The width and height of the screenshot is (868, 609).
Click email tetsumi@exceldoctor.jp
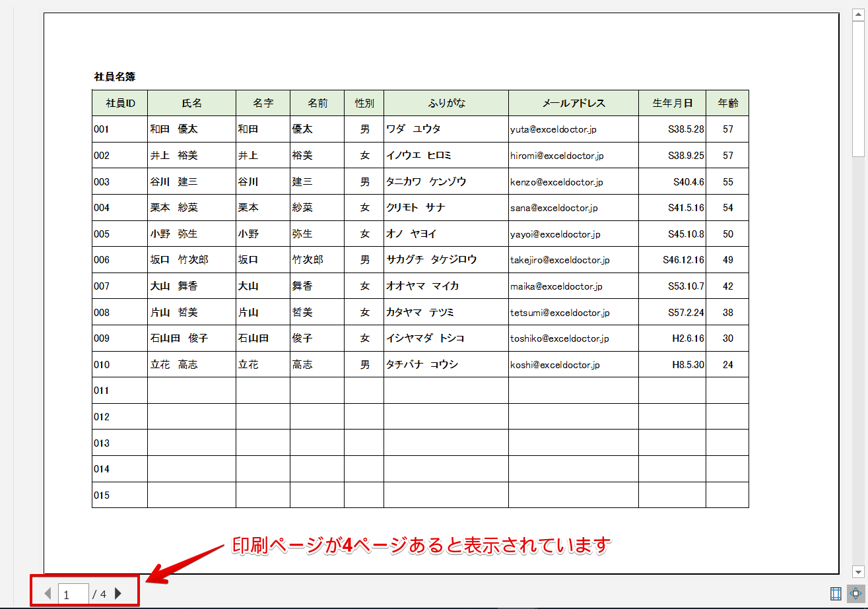[x=560, y=313]
